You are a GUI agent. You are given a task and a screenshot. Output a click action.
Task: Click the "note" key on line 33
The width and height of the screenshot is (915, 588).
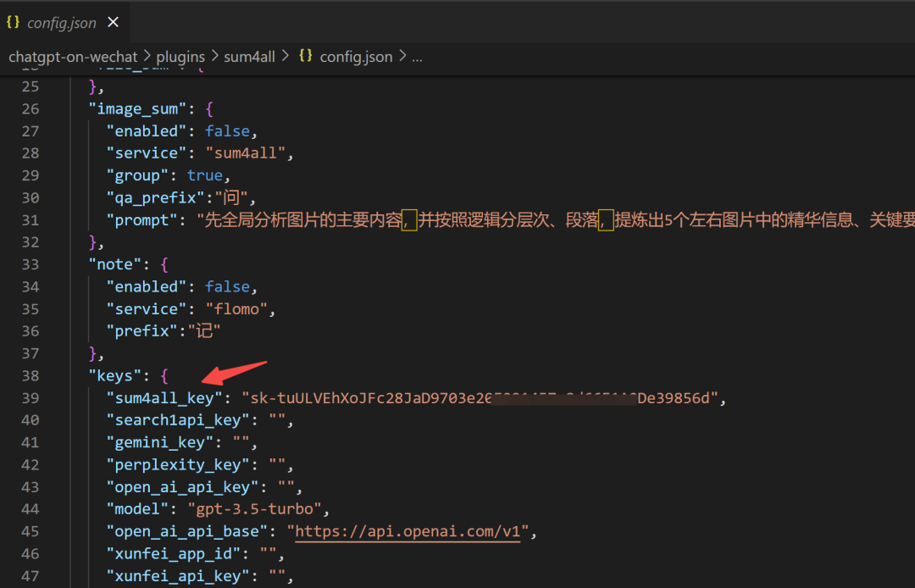115,265
